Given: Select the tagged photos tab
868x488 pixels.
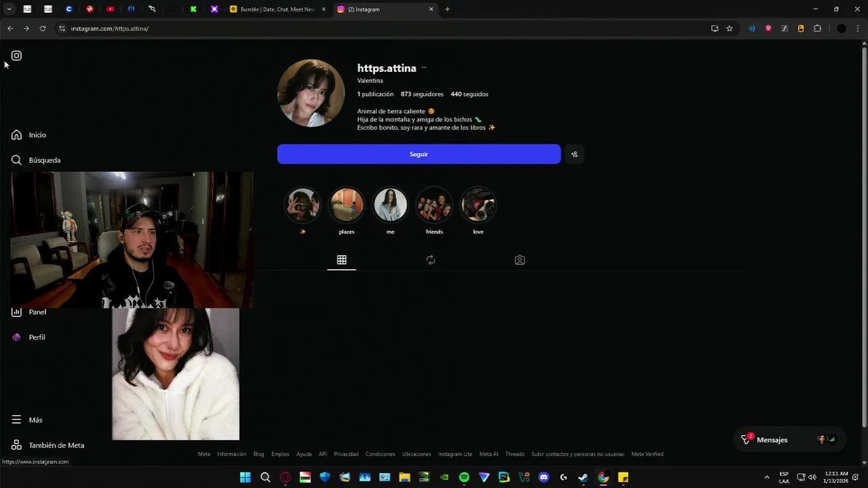Looking at the screenshot, I should [519, 260].
